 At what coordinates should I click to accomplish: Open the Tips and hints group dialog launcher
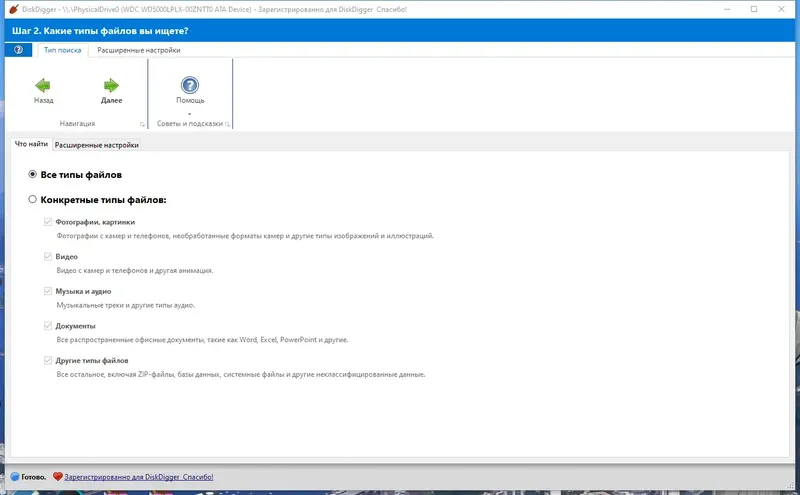[x=227, y=124]
